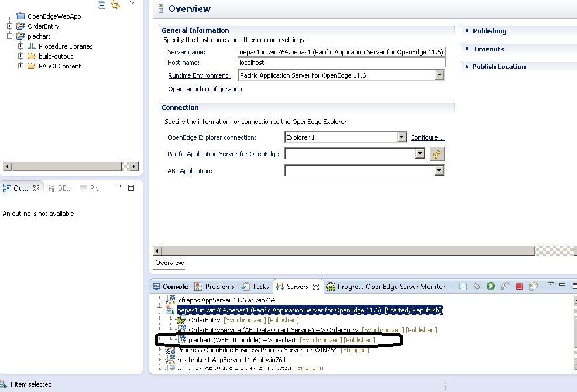Screen dimensions: 577x392
Task: Switch to the Problems tab
Action: tap(215, 286)
